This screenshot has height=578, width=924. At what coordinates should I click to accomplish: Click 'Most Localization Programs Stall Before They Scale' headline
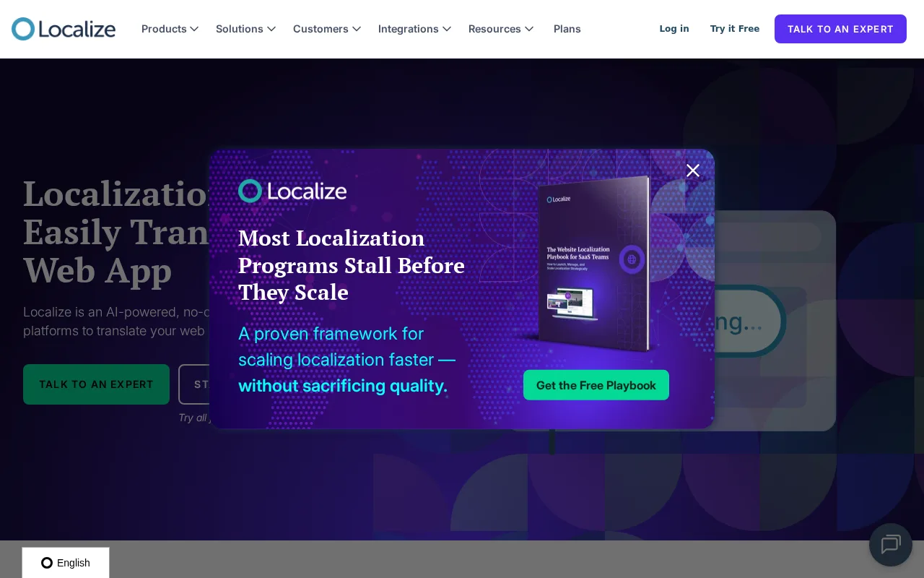[x=352, y=265]
